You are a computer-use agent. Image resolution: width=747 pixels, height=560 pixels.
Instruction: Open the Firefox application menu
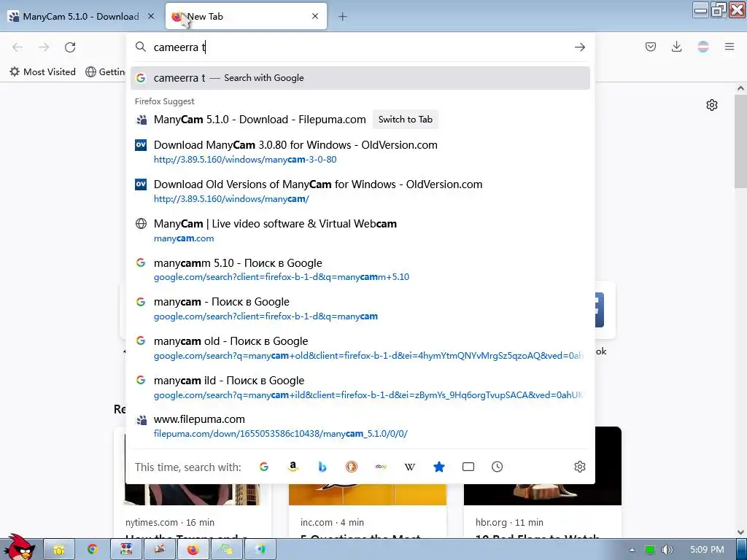click(729, 47)
